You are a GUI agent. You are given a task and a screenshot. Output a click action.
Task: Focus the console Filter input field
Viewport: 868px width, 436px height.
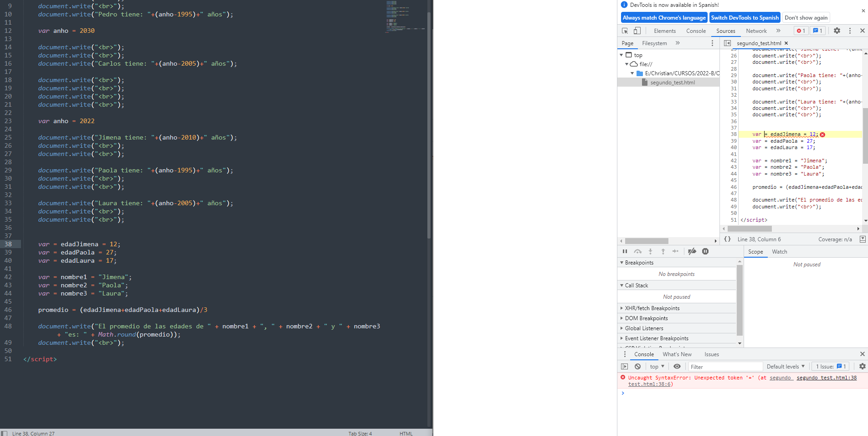click(x=725, y=367)
